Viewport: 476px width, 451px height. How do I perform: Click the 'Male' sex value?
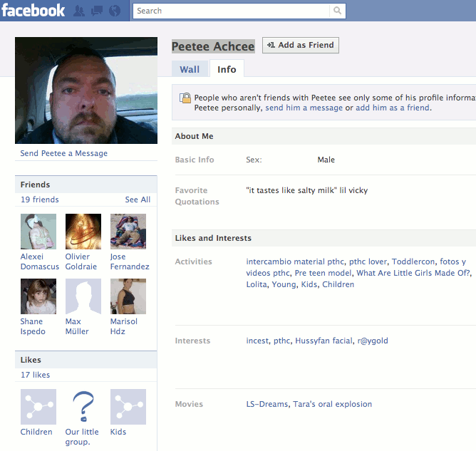coord(326,160)
